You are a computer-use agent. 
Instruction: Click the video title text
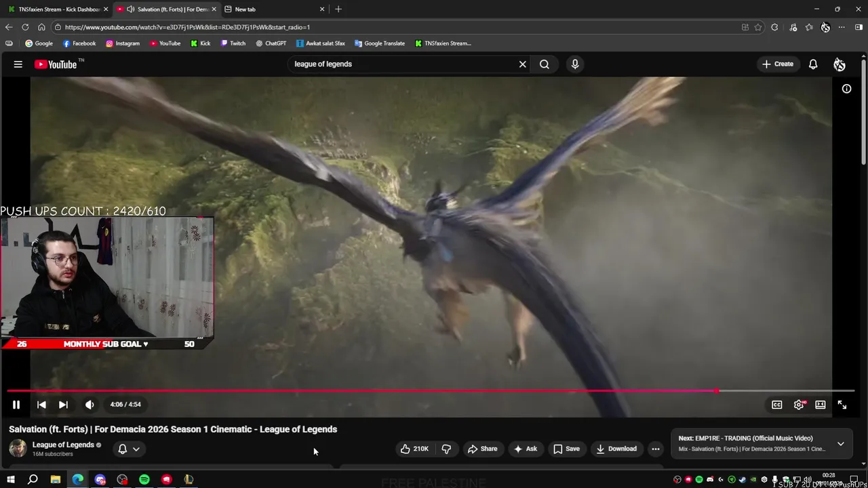coord(173,429)
